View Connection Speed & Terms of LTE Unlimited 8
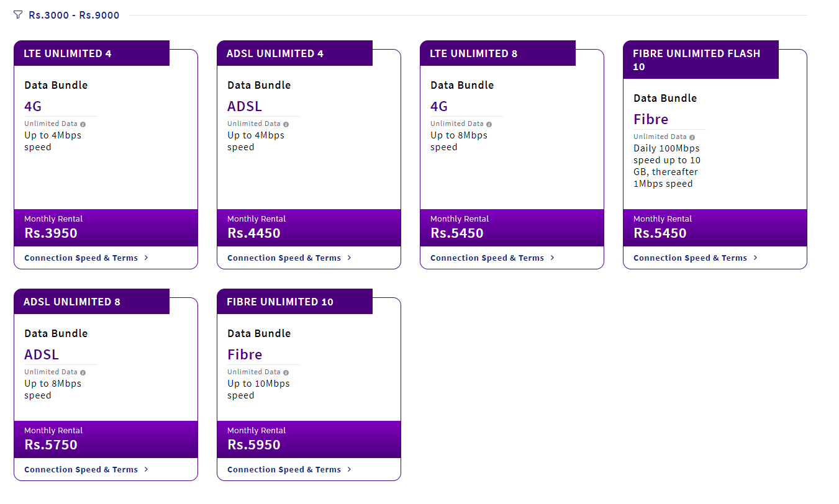Screen dimensions: 839x504 tap(492, 258)
